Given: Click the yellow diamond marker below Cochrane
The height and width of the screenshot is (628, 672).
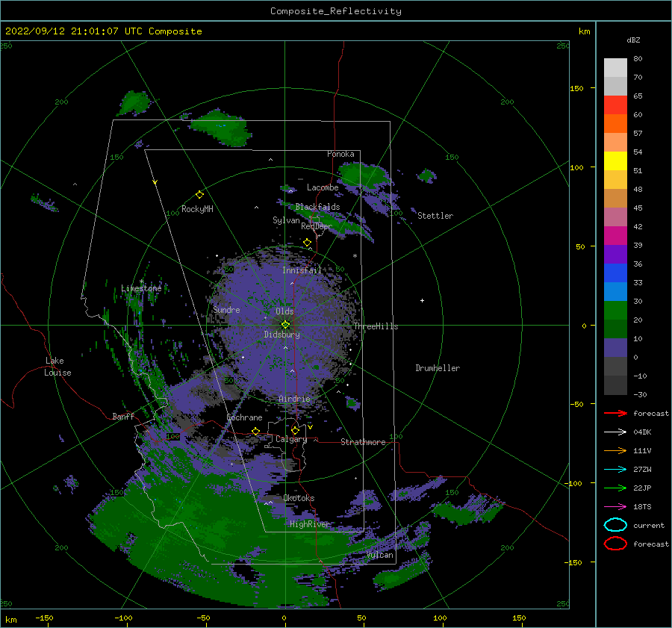Looking at the screenshot, I should click(x=256, y=431).
